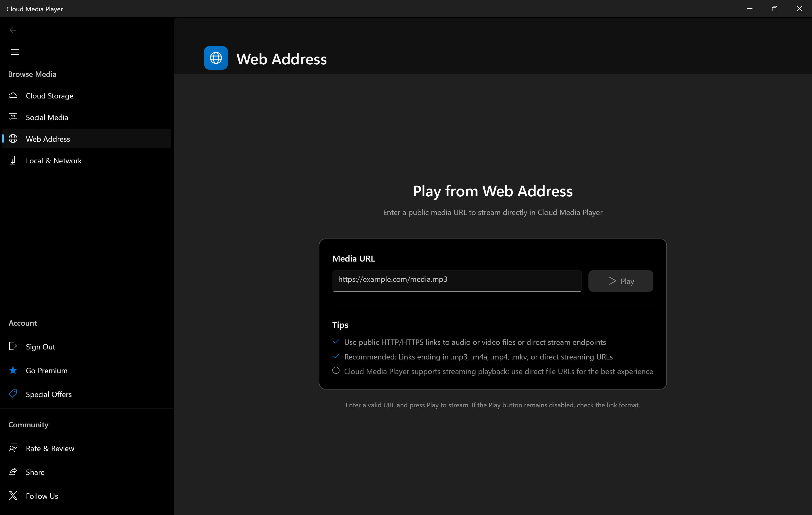
Task: Click the chat bubble icon beside Social Media
Action: click(13, 117)
